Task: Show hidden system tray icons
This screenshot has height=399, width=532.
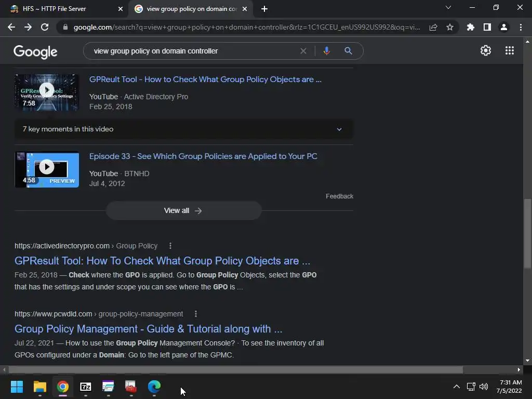Action: point(457,387)
